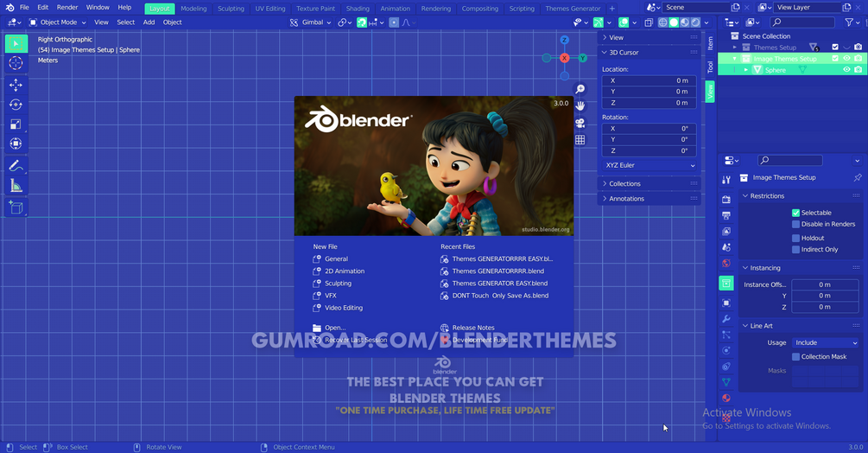This screenshot has width=868, height=453.
Task: Expand the Sphere object in outliner
Action: coord(745,70)
